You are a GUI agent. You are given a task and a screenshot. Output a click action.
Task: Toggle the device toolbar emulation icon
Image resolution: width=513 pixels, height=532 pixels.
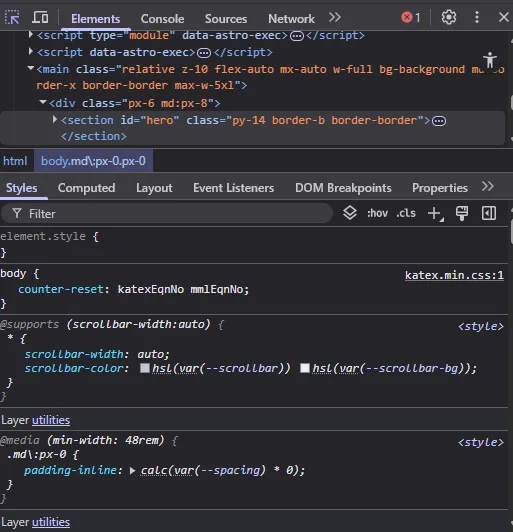click(40, 17)
